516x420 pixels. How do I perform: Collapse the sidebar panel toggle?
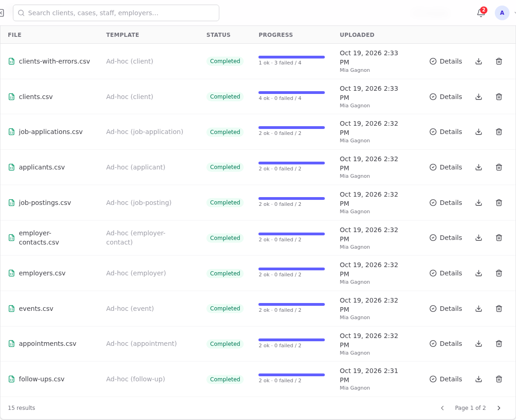2,13
